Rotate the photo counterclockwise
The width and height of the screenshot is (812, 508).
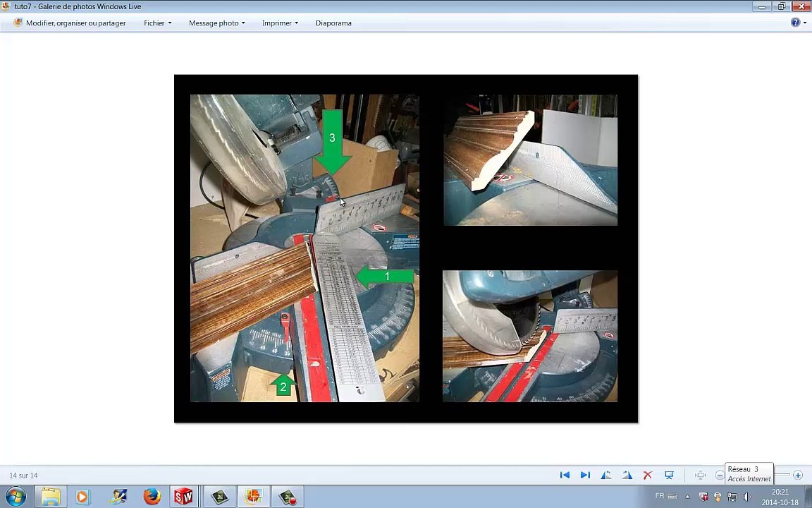[x=606, y=475]
